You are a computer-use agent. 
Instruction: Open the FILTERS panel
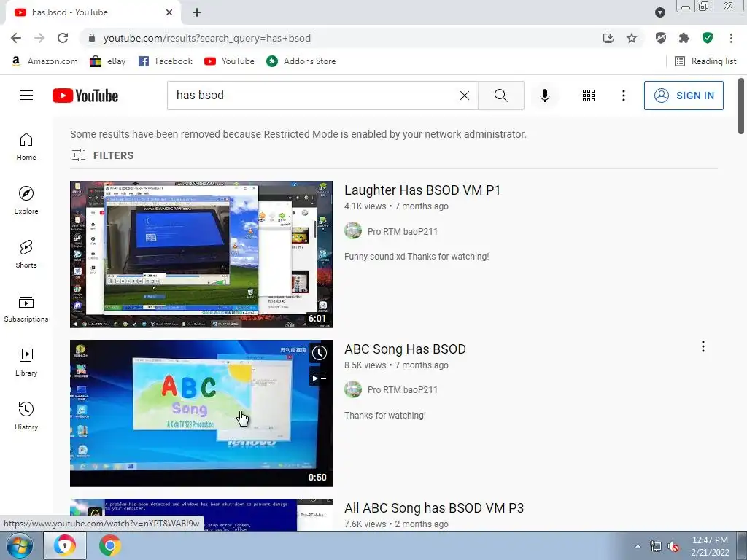coord(103,155)
